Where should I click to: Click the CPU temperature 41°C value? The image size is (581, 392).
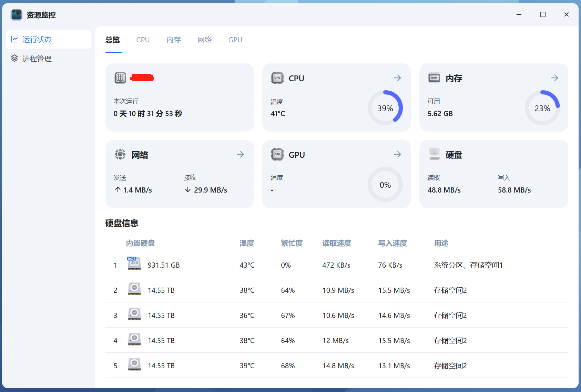278,114
